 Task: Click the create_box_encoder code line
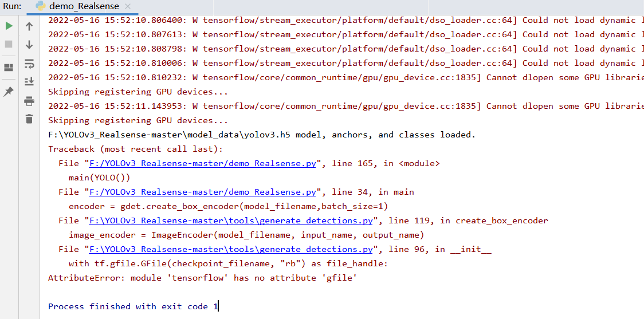tap(229, 206)
